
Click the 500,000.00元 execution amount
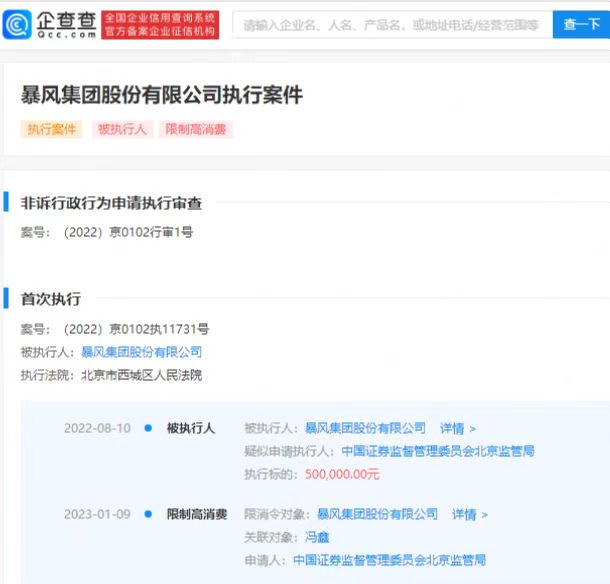pyautogui.click(x=342, y=474)
